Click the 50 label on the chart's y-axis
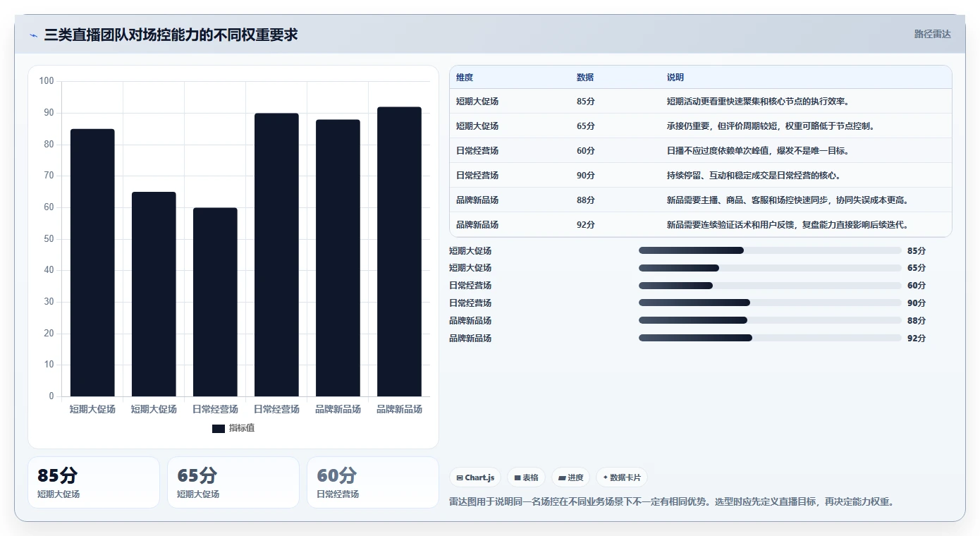The image size is (980, 536). coord(49,239)
